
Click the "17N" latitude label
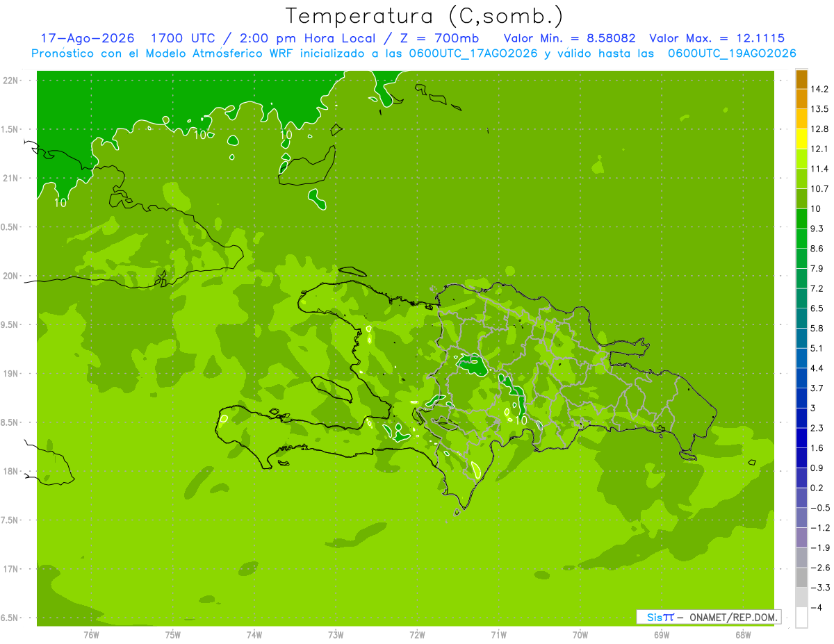[10, 569]
